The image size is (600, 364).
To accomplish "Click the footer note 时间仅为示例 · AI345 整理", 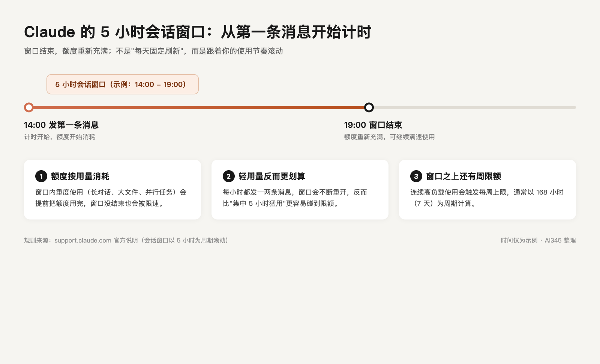I will point(538,240).
